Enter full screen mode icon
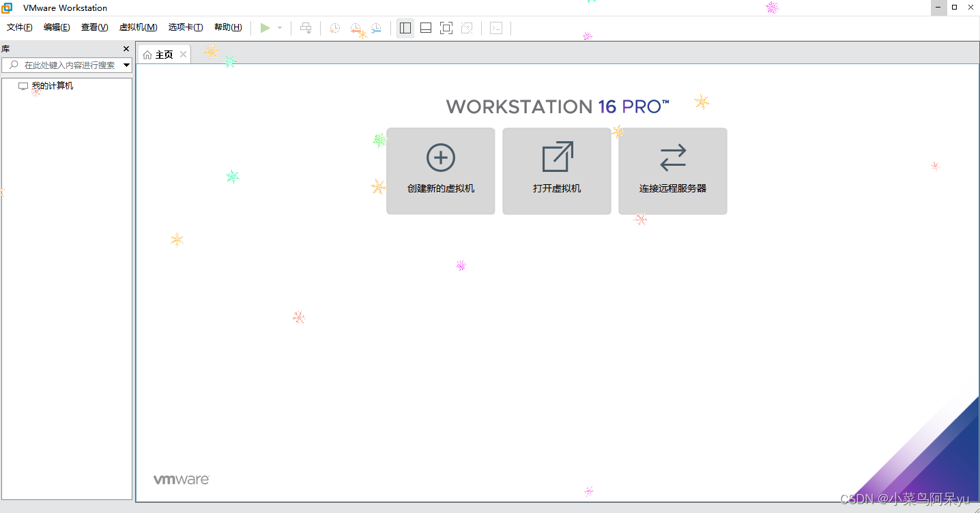The height and width of the screenshot is (513, 980). [x=446, y=28]
